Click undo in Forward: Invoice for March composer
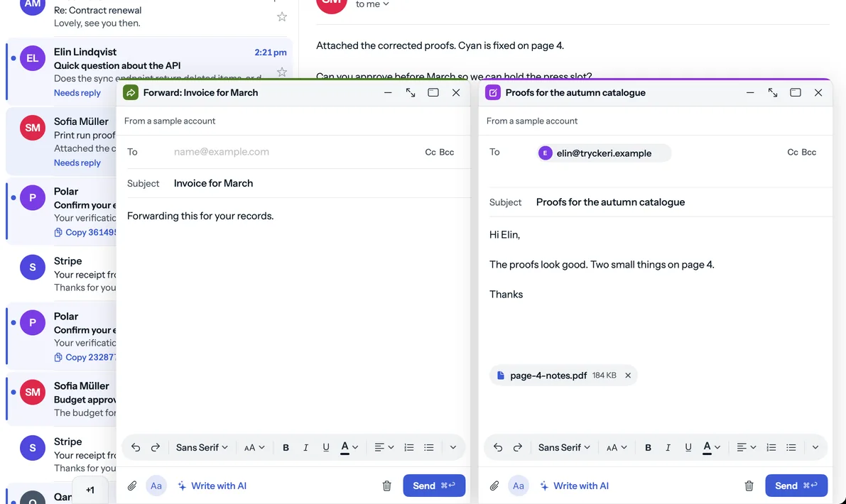The height and width of the screenshot is (504, 846). click(x=136, y=447)
